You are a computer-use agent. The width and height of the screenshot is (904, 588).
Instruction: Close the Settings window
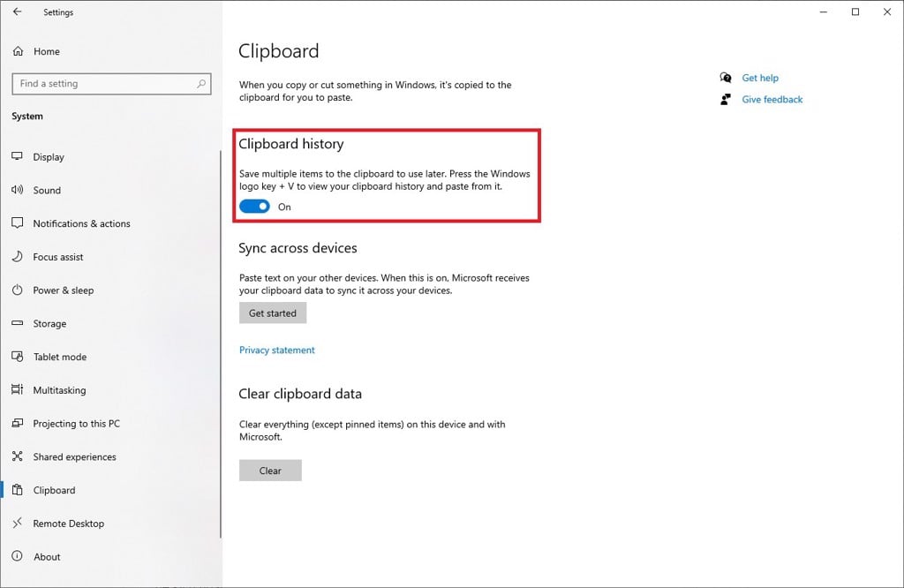tap(886, 11)
